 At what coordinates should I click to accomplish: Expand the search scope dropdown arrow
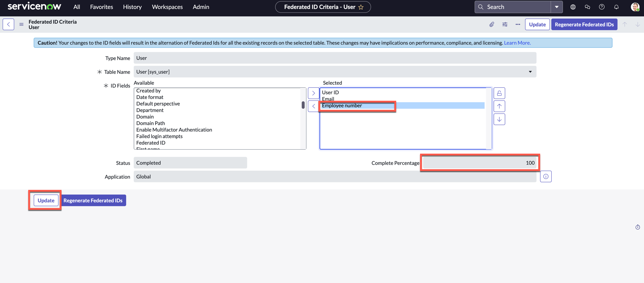(556, 7)
